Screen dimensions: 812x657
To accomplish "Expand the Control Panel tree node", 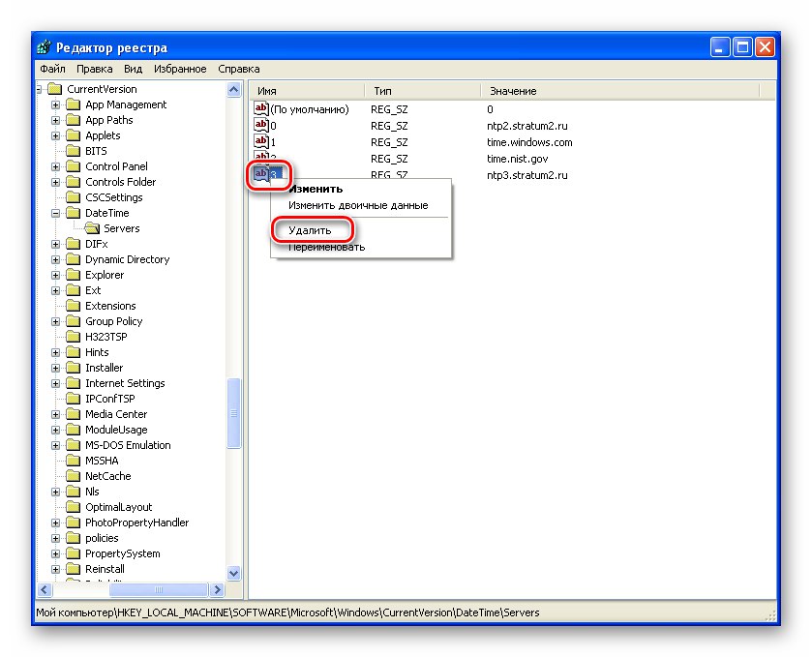I will [x=55, y=166].
